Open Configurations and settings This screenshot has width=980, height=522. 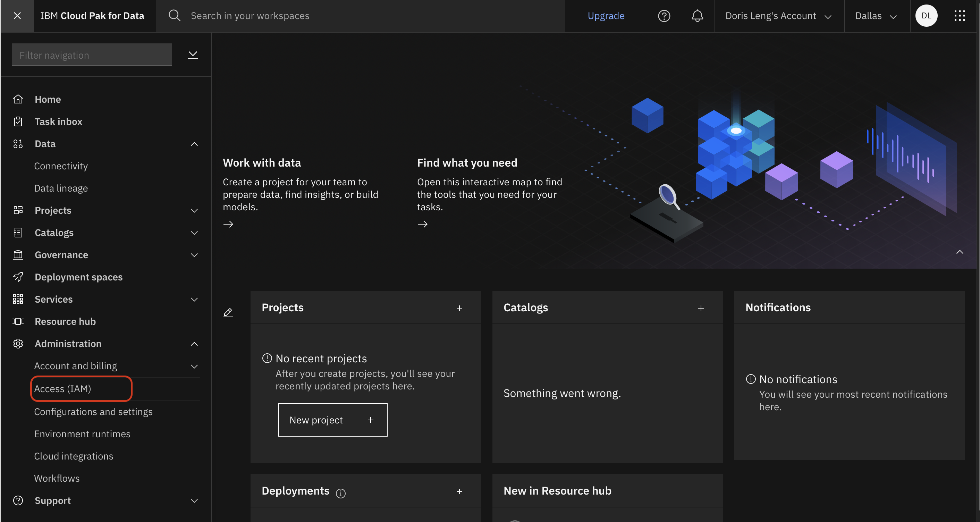point(93,411)
